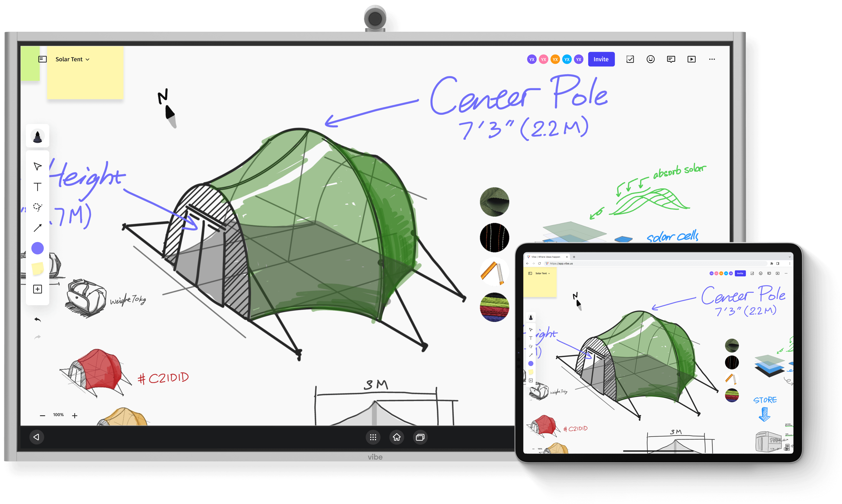842x504 pixels.
Task: Select the marker drawing tool
Action: pos(37,136)
